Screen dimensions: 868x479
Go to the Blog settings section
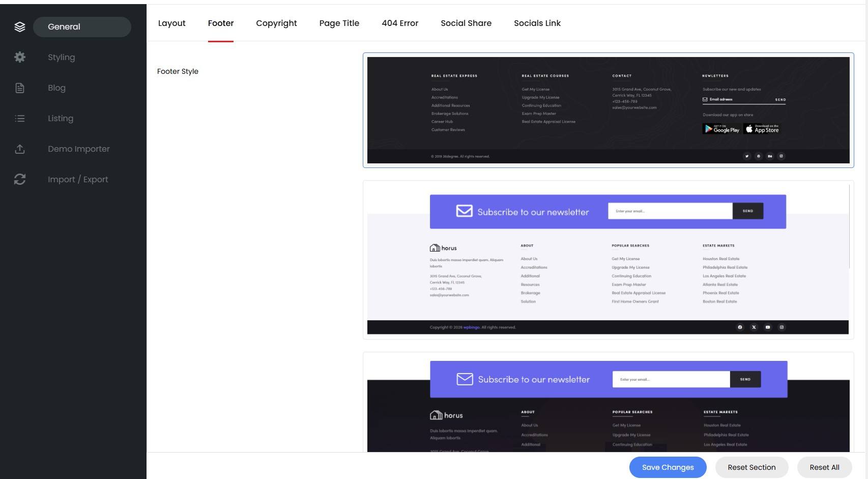56,88
